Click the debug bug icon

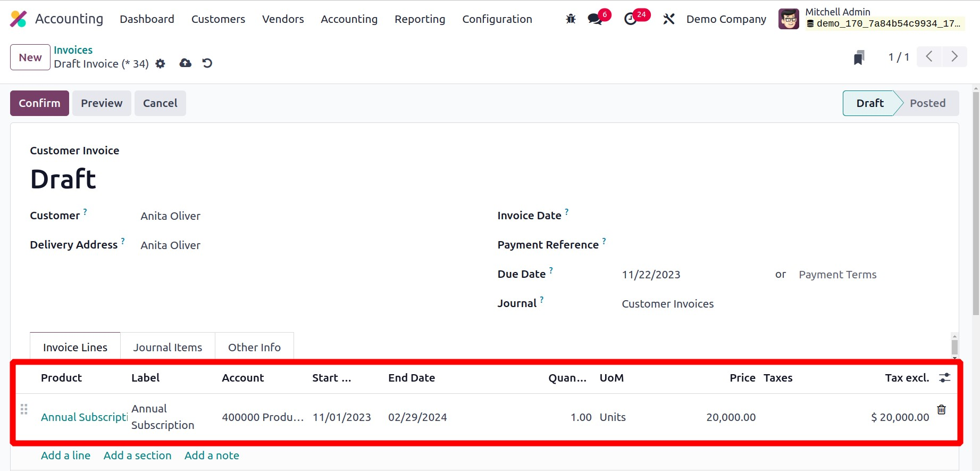click(571, 19)
